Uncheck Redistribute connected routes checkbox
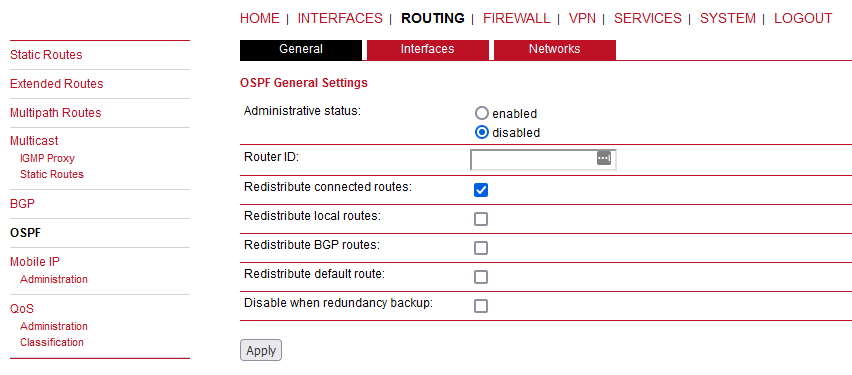The width and height of the screenshot is (852, 375). pos(481,190)
